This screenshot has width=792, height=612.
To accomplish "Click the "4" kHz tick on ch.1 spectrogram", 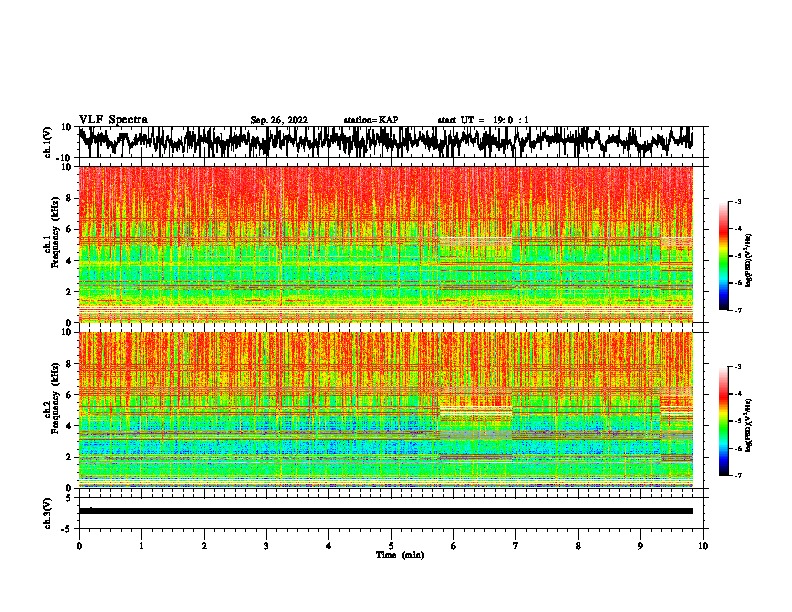I will point(69,261).
